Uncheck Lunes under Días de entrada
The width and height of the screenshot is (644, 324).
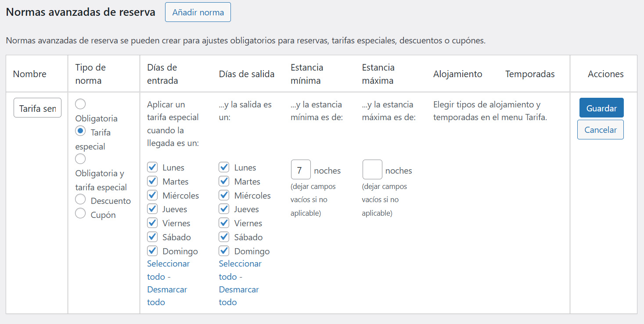coord(152,167)
